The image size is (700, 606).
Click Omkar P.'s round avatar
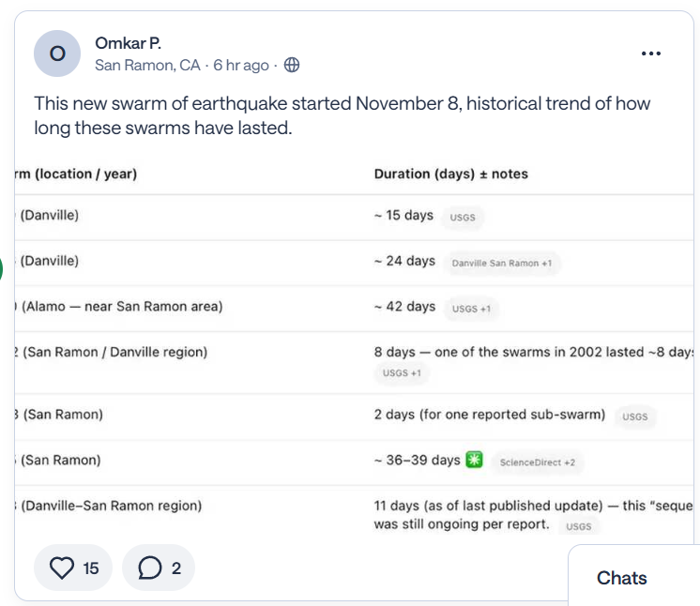click(x=57, y=53)
